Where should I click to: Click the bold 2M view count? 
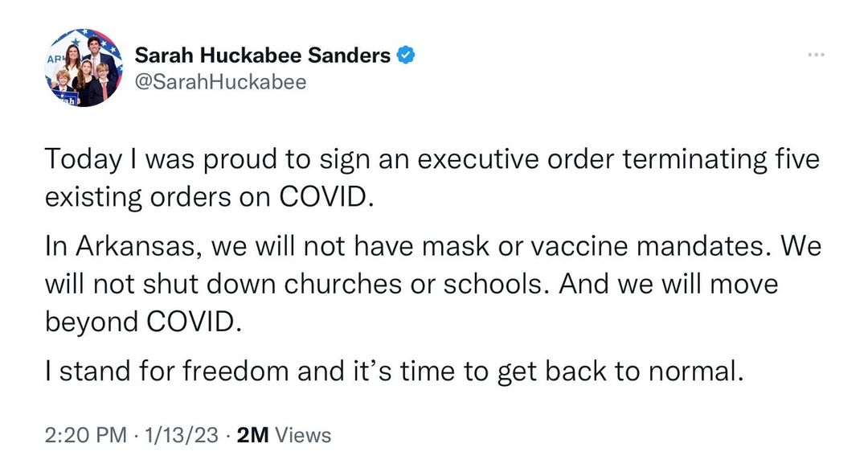(x=253, y=435)
